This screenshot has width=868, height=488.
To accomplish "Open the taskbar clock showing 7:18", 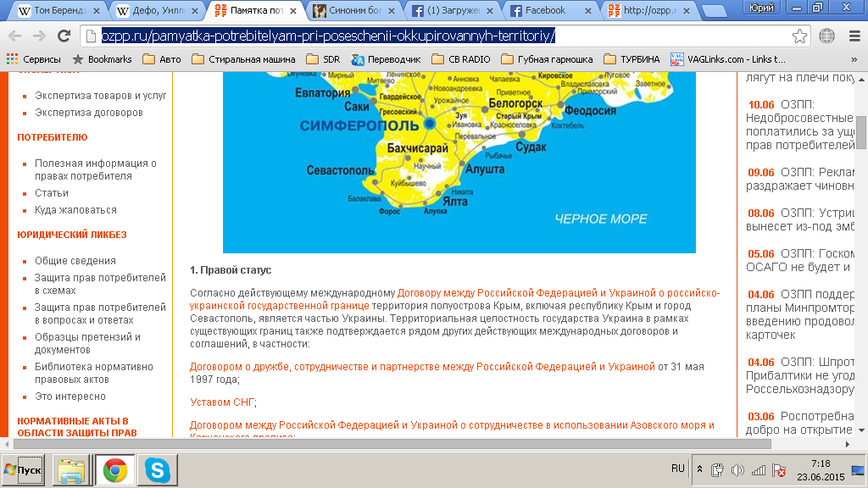I will (x=821, y=470).
